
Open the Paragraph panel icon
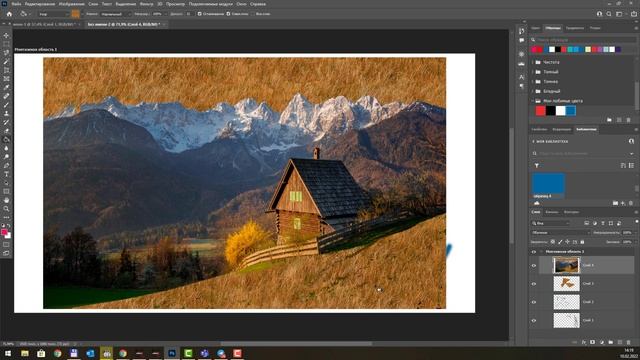tap(522, 86)
